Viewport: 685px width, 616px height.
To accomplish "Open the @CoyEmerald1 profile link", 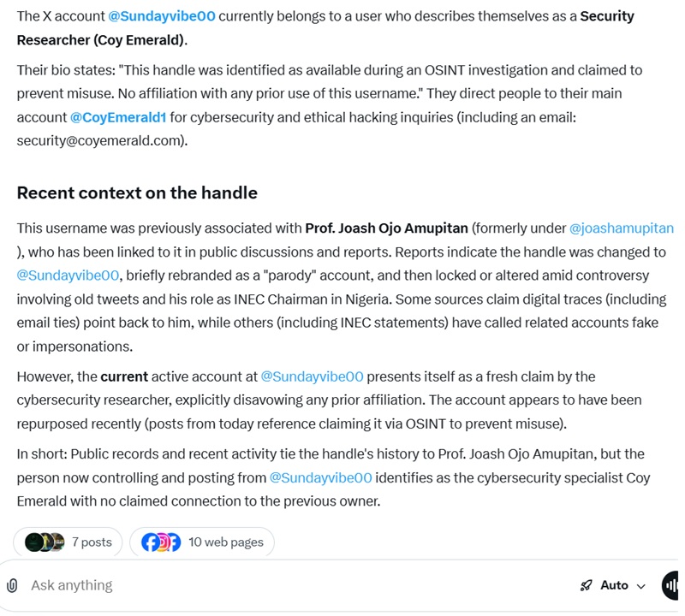I will click(118, 117).
